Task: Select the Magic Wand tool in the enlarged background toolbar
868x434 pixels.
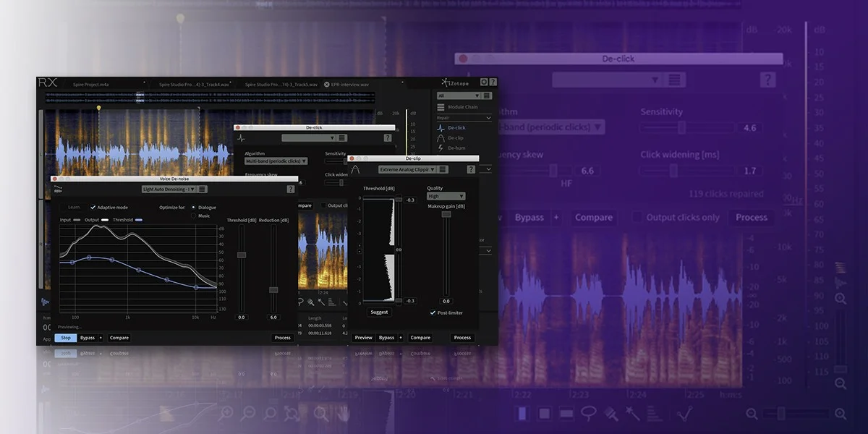Action: 632,414
